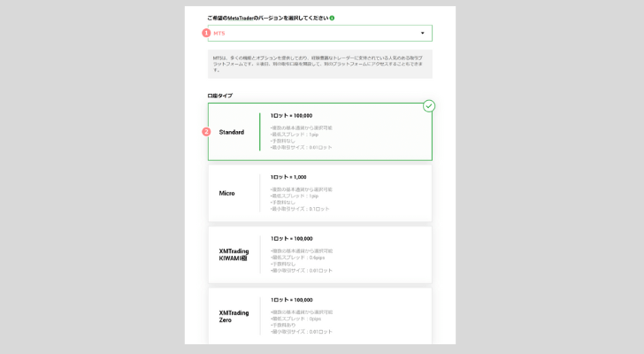Click the green checkmark on Standard card
Screen dimensions: 644x354
point(428,106)
